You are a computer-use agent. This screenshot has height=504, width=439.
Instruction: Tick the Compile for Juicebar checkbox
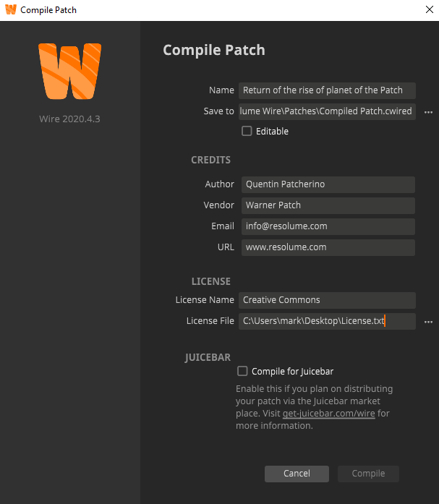(242, 371)
